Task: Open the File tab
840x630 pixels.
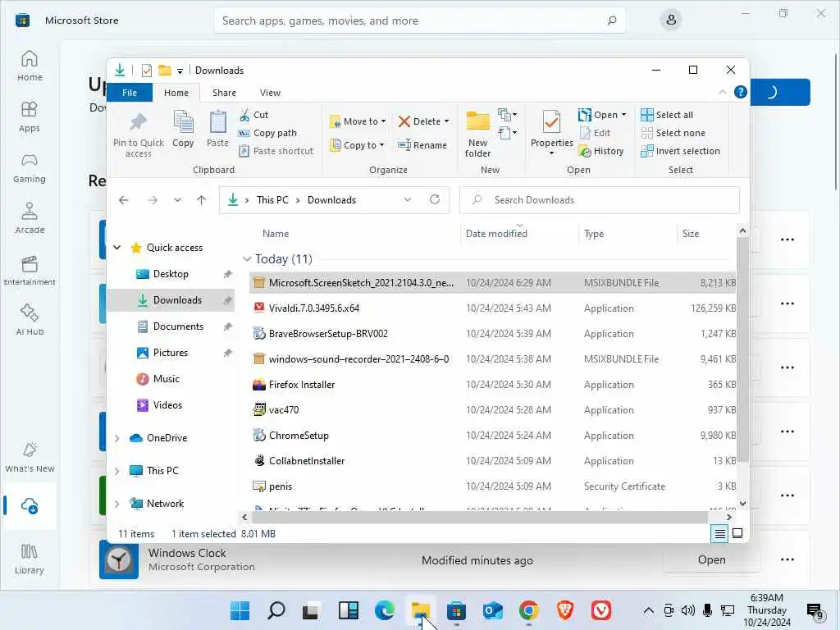Action: pyautogui.click(x=130, y=93)
